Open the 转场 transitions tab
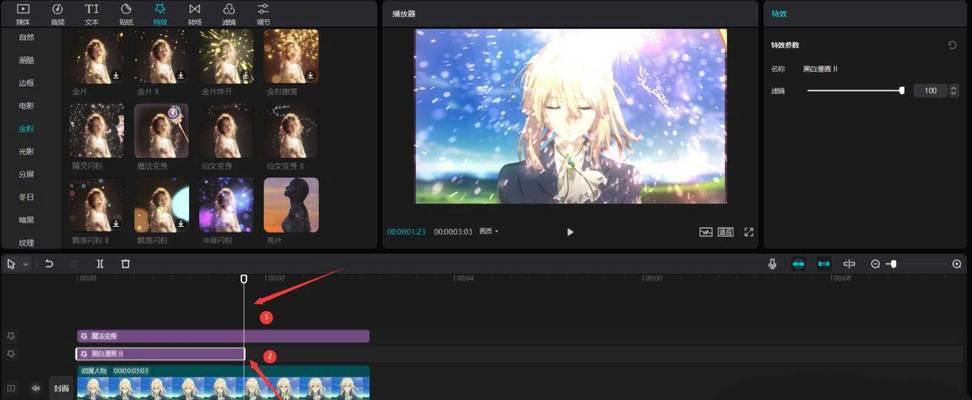972x400 pixels. pyautogui.click(x=195, y=14)
